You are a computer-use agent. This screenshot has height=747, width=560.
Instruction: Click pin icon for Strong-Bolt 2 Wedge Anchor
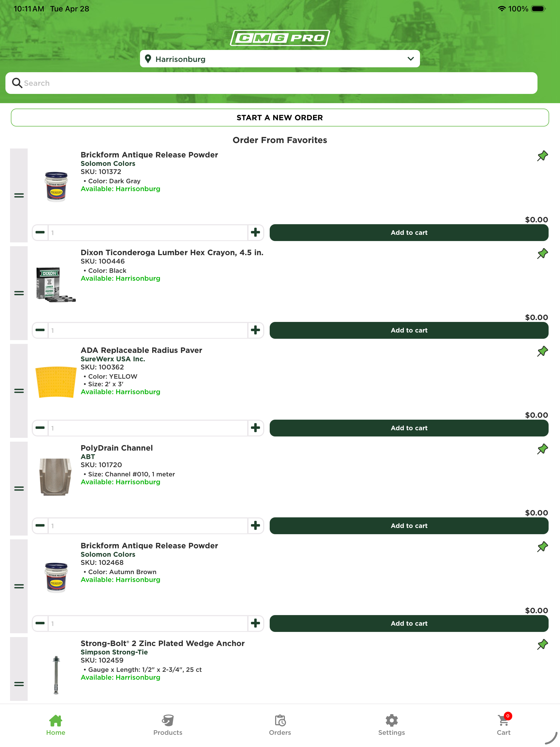(542, 644)
